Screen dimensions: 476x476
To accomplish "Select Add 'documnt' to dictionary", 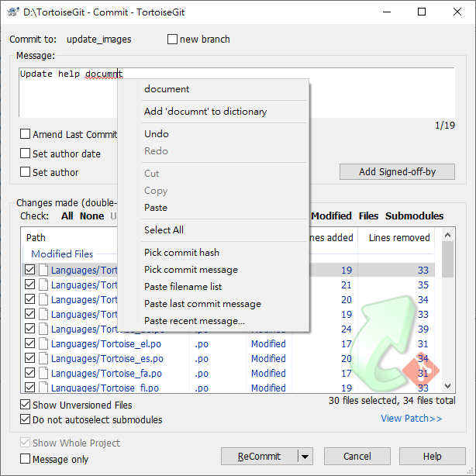I will pyautogui.click(x=205, y=112).
